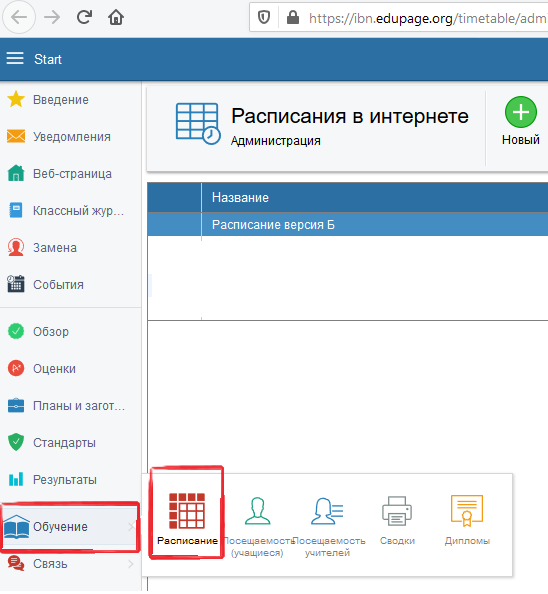This screenshot has height=594, width=548.
Task: Open Классный журнал notebook icon
Action: point(16,210)
